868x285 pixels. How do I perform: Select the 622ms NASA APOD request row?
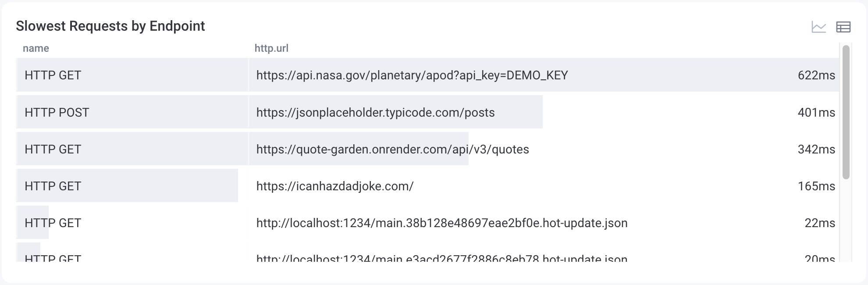(x=395, y=75)
